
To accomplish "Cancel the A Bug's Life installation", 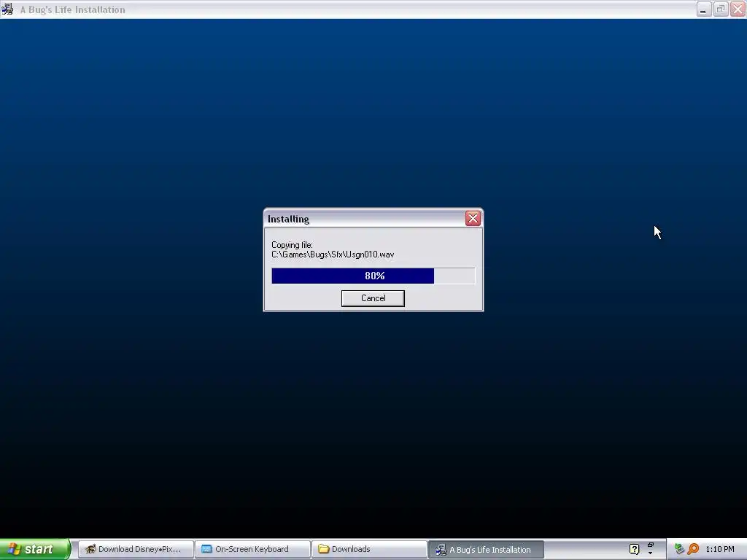I will point(373,298).
